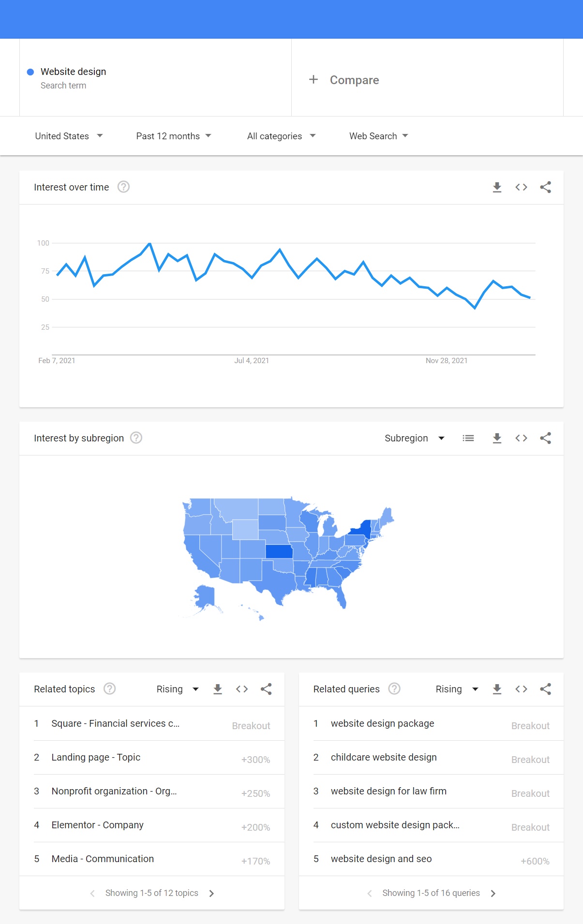The width and height of the screenshot is (583, 924).
Task: Share the Interest over time chart
Action: click(x=546, y=187)
